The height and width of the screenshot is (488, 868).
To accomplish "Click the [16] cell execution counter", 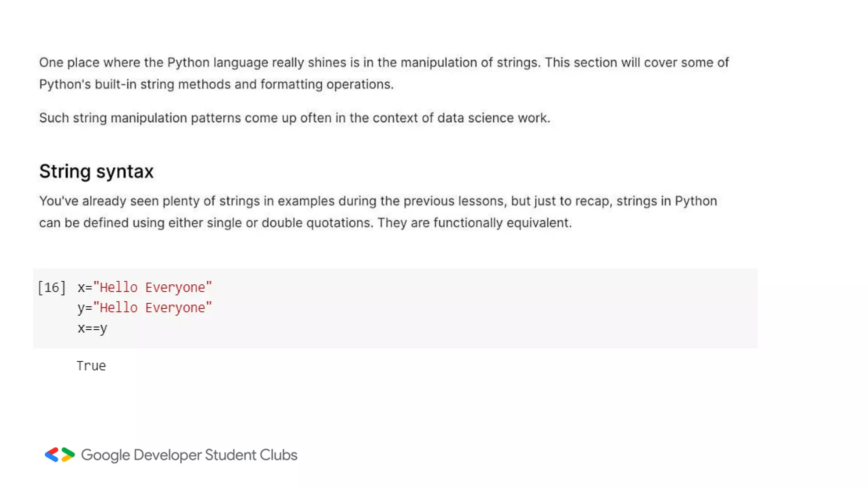I will 52,288.
